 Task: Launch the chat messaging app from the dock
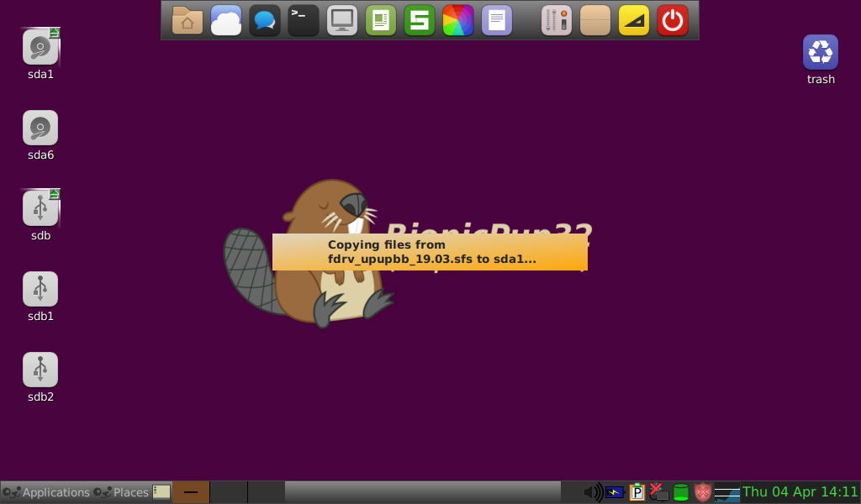tap(264, 20)
